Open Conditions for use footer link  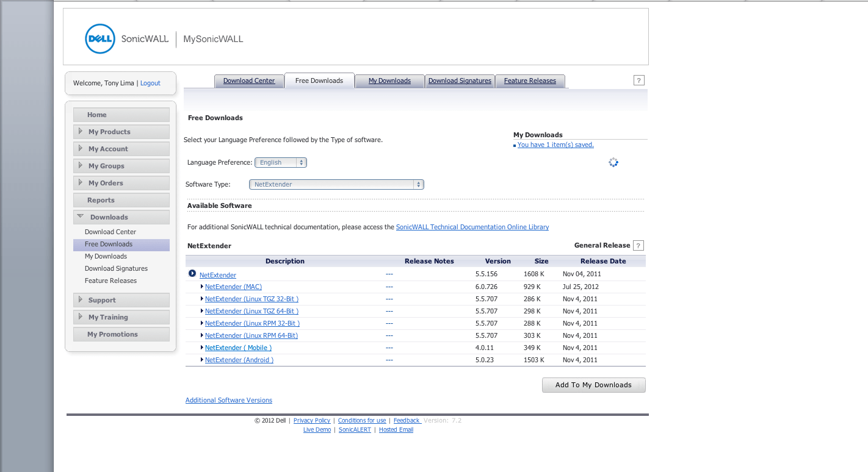point(362,421)
